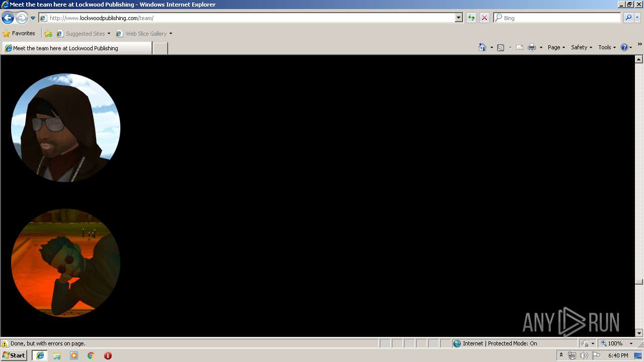Click the vertical scrollbar up arrow
Image resolution: width=644 pixels, height=362 pixels.
click(x=639, y=59)
